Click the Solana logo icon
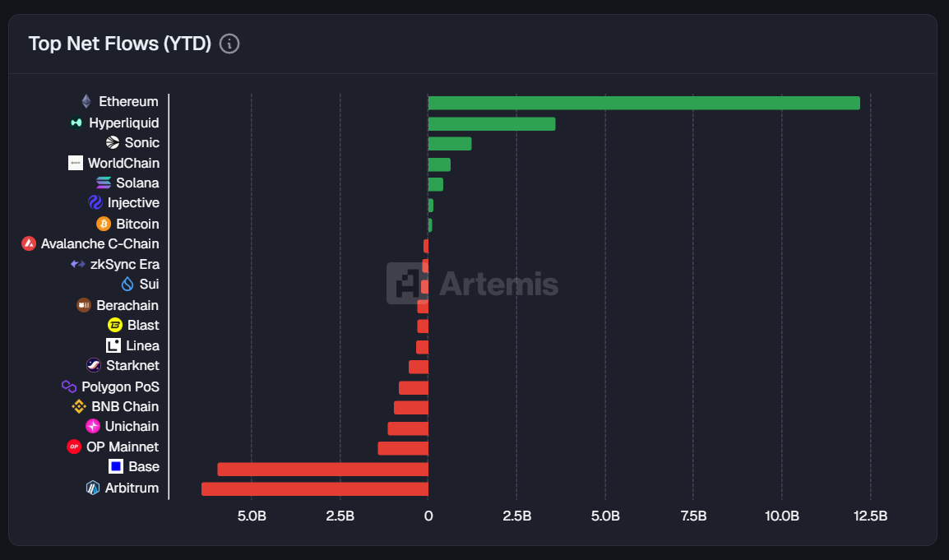Screen dimensions: 949x560 point(104,183)
